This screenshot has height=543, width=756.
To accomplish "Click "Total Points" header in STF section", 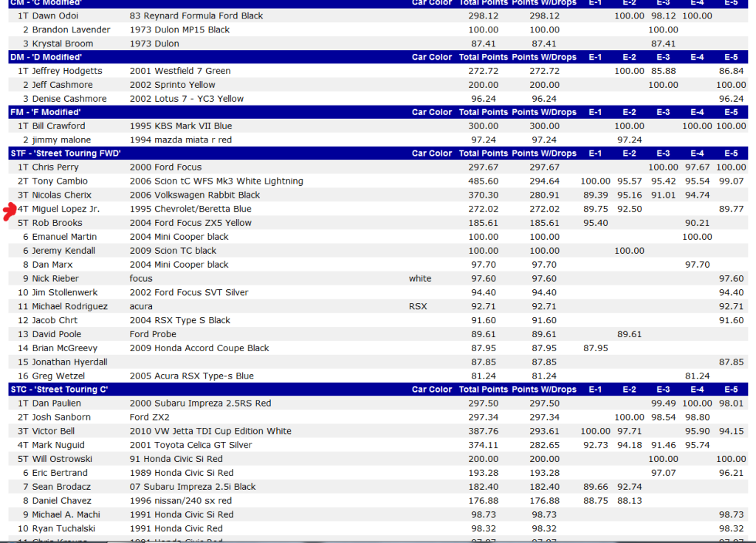I will click(x=483, y=153).
